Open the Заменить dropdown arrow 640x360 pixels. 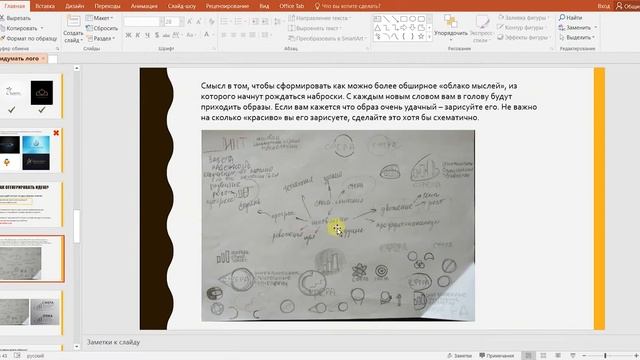[596, 27]
